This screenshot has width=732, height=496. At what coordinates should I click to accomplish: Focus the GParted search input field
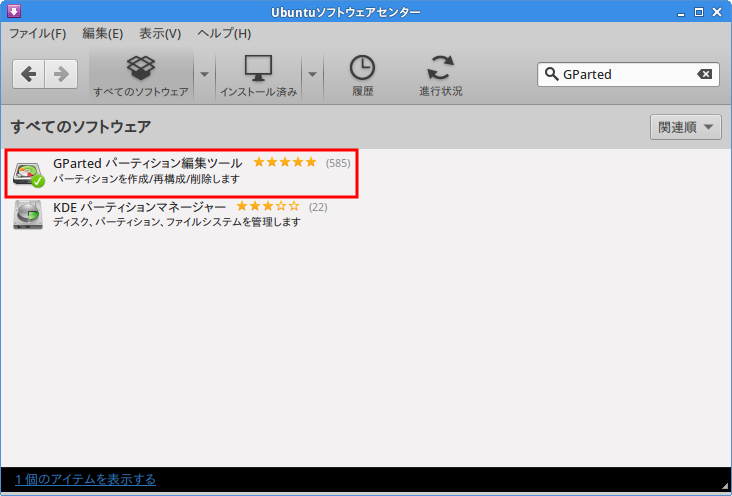(625, 74)
